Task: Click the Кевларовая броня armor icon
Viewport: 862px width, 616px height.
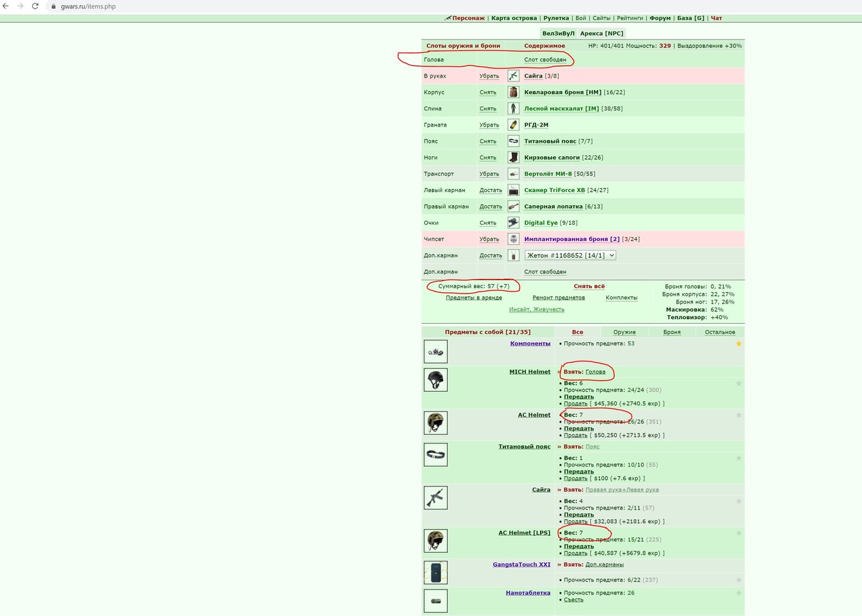Action: (x=513, y=92)
